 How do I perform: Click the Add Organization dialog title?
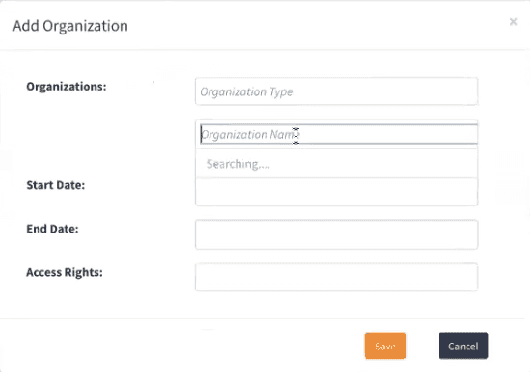pos(70,26)
